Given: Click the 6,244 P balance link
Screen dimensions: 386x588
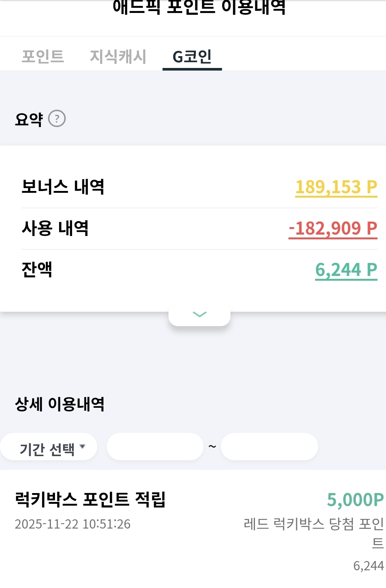Looking at the screenshot, I should pyautogui.click(x=346, y=270).
